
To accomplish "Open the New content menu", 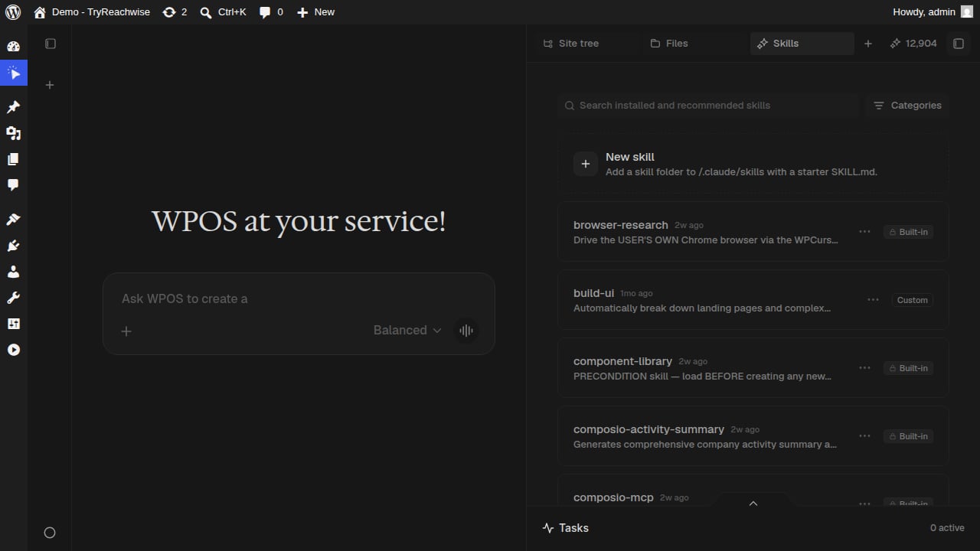I will coord(315,12).
